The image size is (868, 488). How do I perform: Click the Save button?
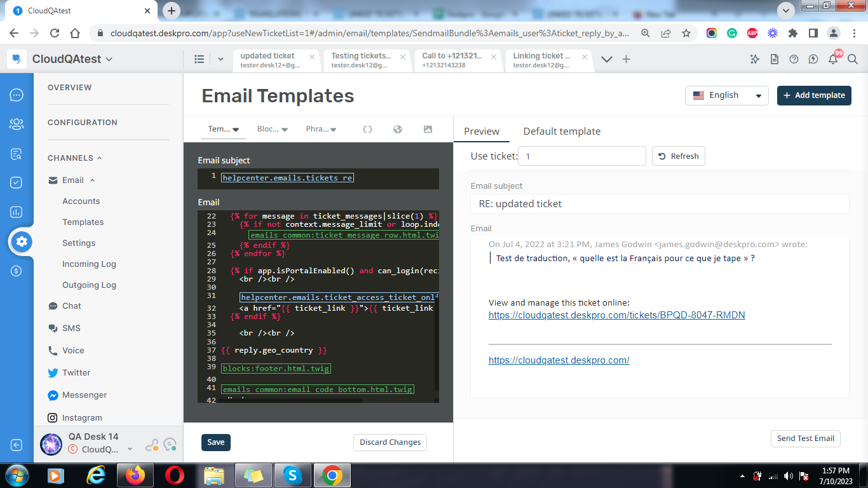coord(215,442)
